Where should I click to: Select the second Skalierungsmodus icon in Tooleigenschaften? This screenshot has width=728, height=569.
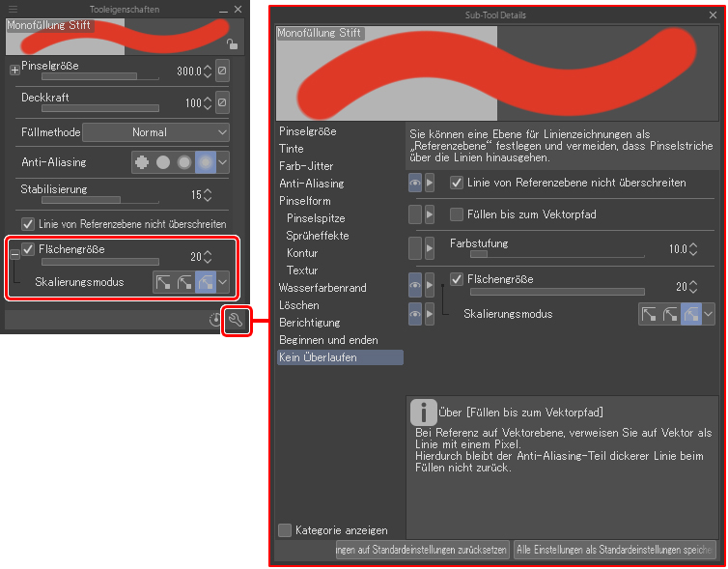tap(184, 282)
